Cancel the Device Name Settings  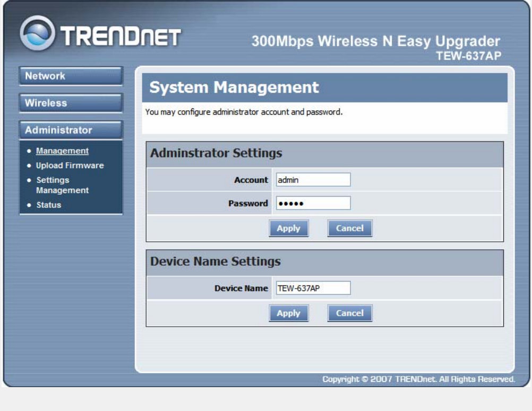350,313
